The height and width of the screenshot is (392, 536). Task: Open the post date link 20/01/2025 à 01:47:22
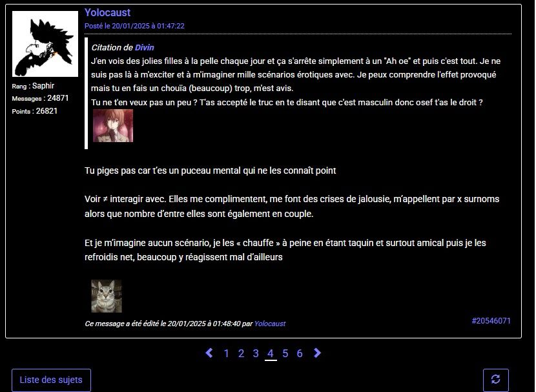(x=134, y=26)
